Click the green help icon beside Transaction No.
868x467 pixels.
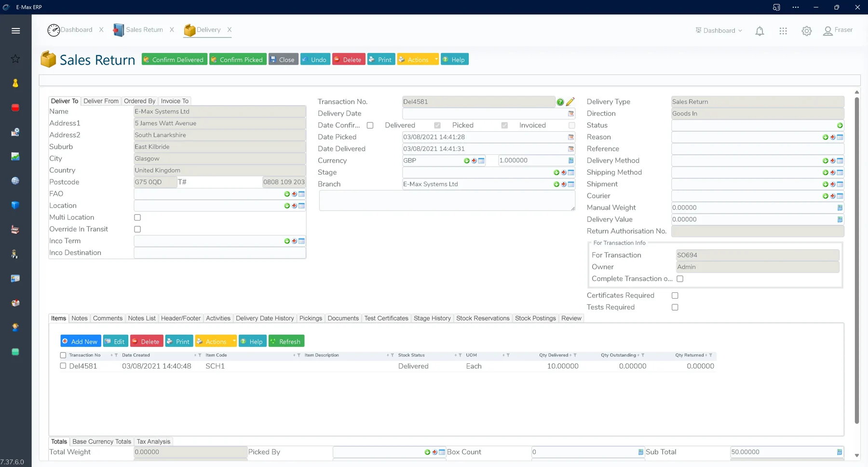(560, 102)
